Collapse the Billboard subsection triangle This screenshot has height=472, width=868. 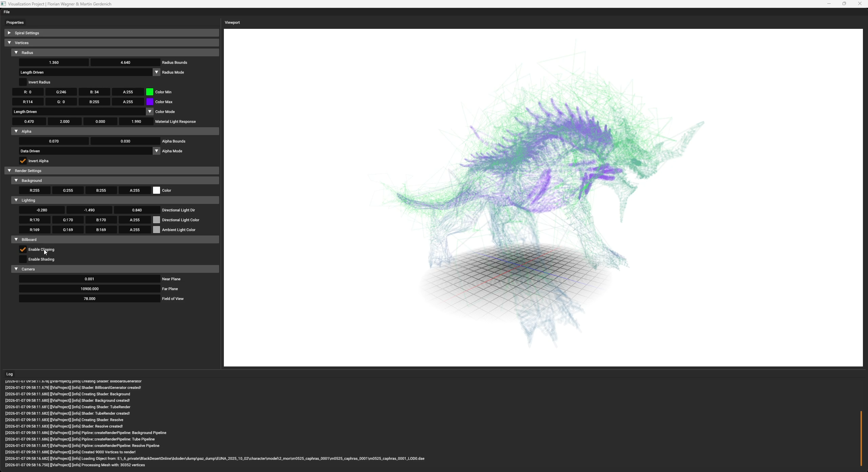pyautogui.click(x=16, y=240)
